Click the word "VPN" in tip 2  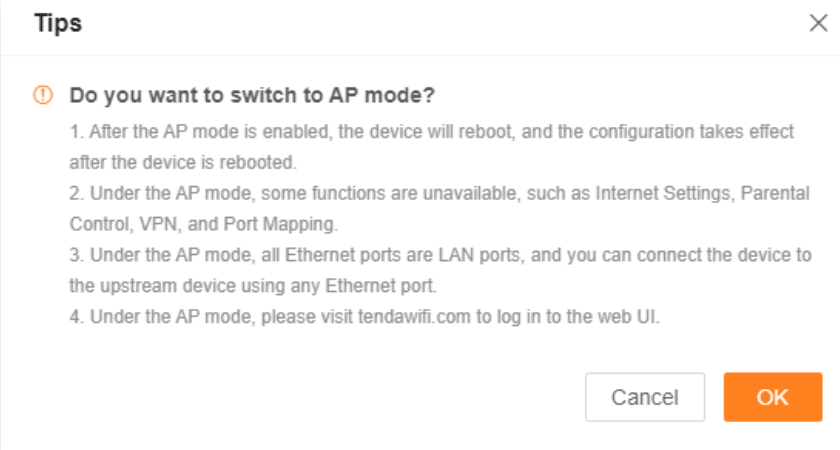pos(150,224)
